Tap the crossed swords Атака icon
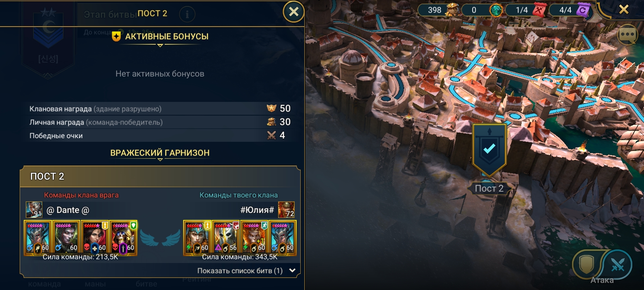 click(x=617, y=265)
